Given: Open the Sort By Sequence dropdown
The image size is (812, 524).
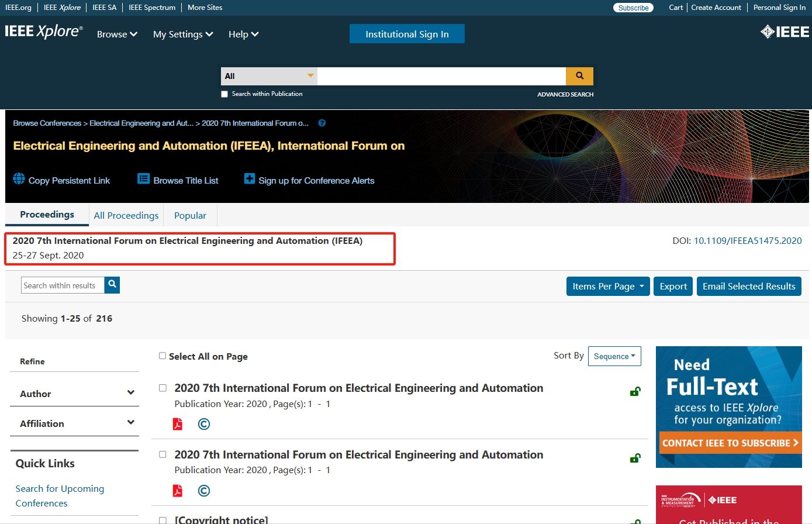Looking at the screenshot, I should pyautogui.click(x=614, y=356).
